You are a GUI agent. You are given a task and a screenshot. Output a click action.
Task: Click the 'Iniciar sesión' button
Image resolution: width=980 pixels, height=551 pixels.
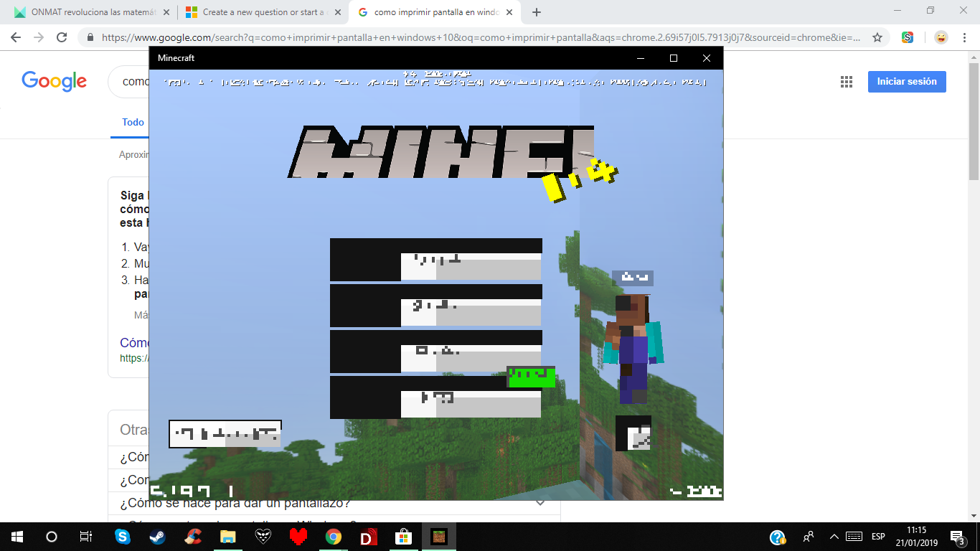pos(907,82)
